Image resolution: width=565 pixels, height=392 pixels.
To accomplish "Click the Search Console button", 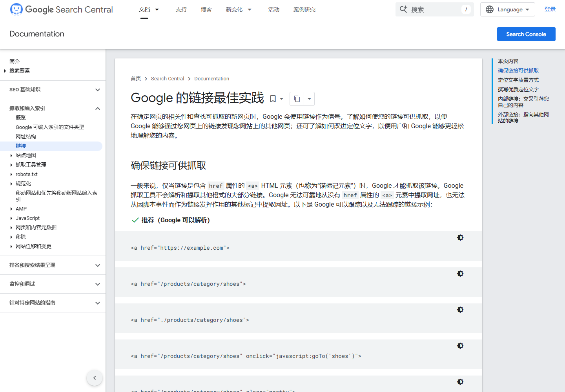I will tap(526, 34).
